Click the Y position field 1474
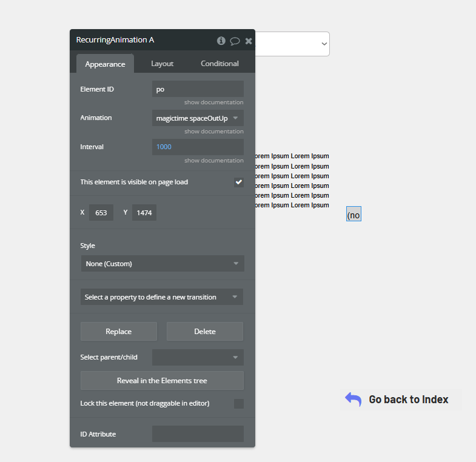Screen dimensions: 476x462 (x=144, y=212)
